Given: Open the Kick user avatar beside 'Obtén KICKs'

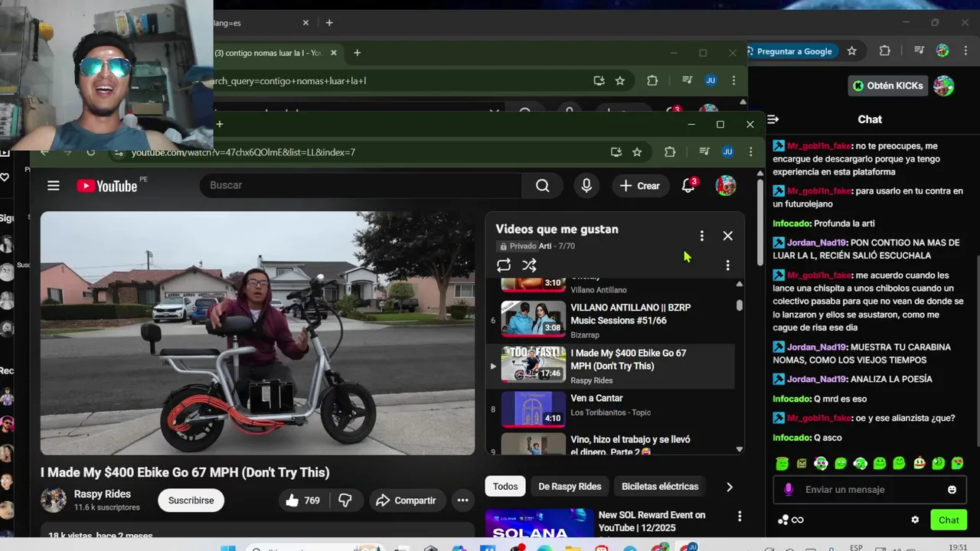Looking at the screenshot, I should 943,86.
